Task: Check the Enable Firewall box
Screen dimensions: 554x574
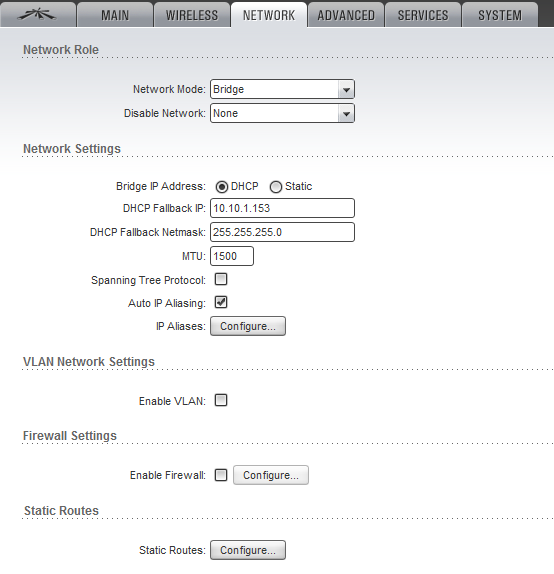Action: pyautogui.click(x=221, y=475)
